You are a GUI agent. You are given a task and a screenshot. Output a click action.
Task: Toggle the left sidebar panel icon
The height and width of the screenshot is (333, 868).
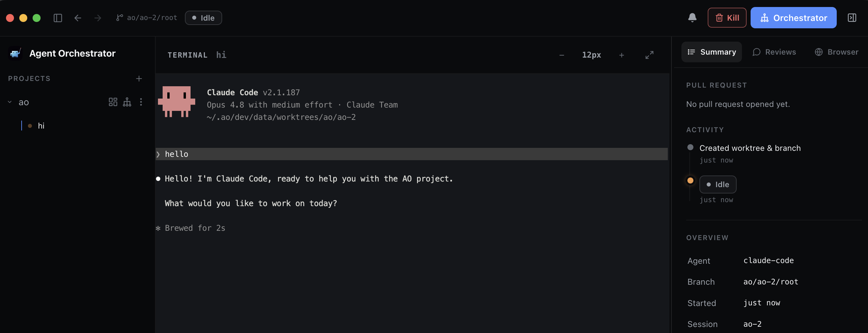click(58, 18)
